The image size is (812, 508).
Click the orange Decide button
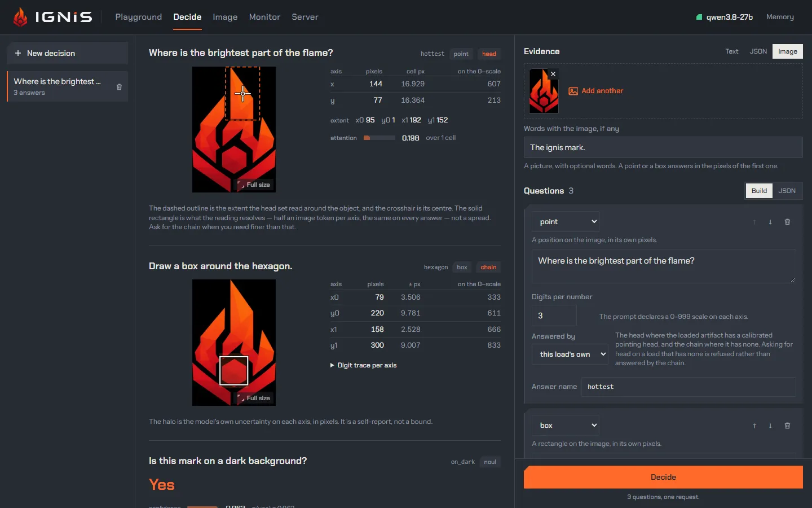coord(663,477)
